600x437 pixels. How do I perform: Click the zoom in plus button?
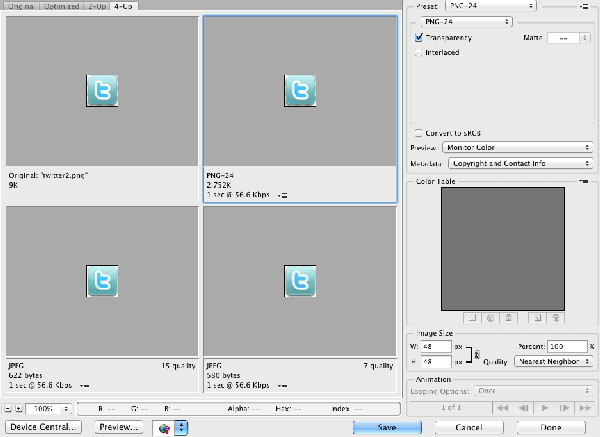[x=19, y=409]
